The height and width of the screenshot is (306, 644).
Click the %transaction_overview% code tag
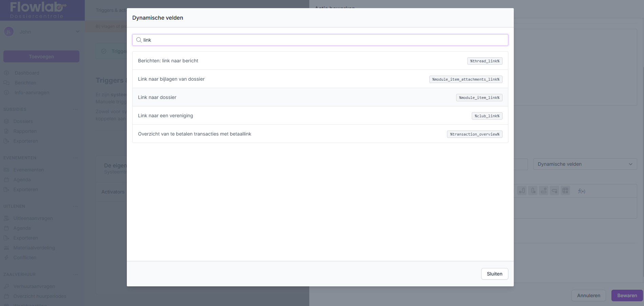point(474,134)
